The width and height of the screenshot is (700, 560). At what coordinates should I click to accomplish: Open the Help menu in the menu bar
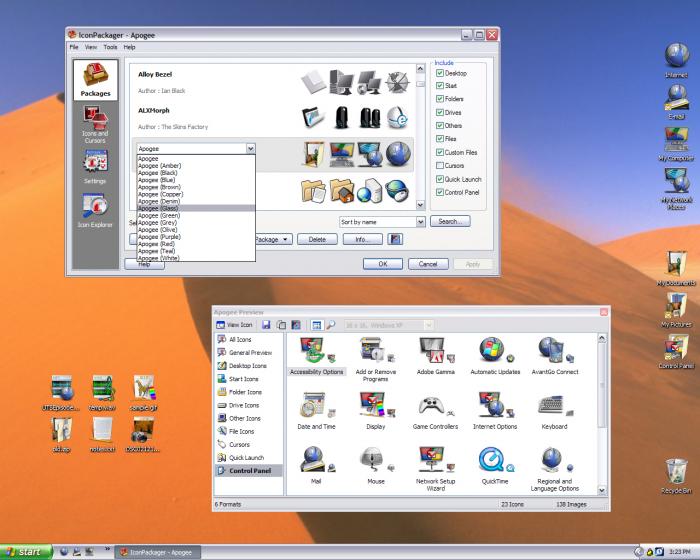point(129,47)
